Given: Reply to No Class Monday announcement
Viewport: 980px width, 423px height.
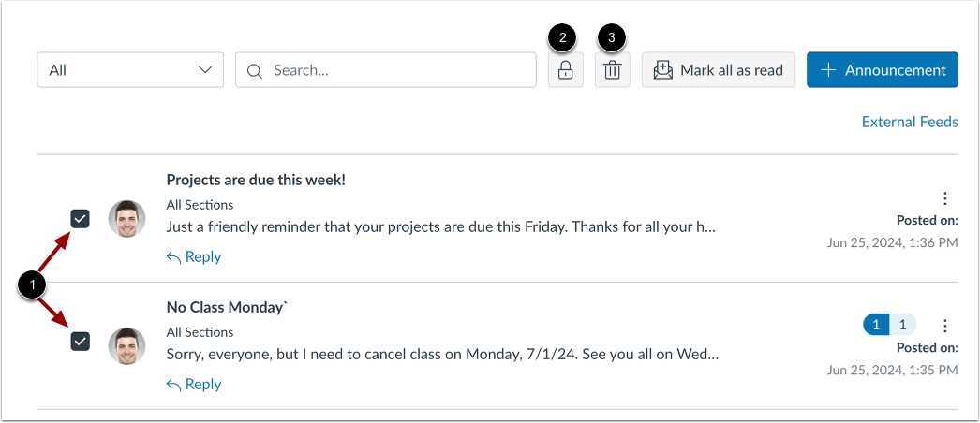Looking at the screenshot, I should [194, 384].
